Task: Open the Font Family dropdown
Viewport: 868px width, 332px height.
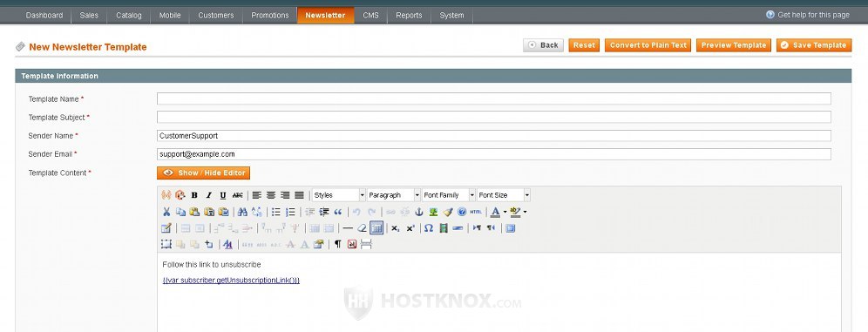Action: [449, 195]
